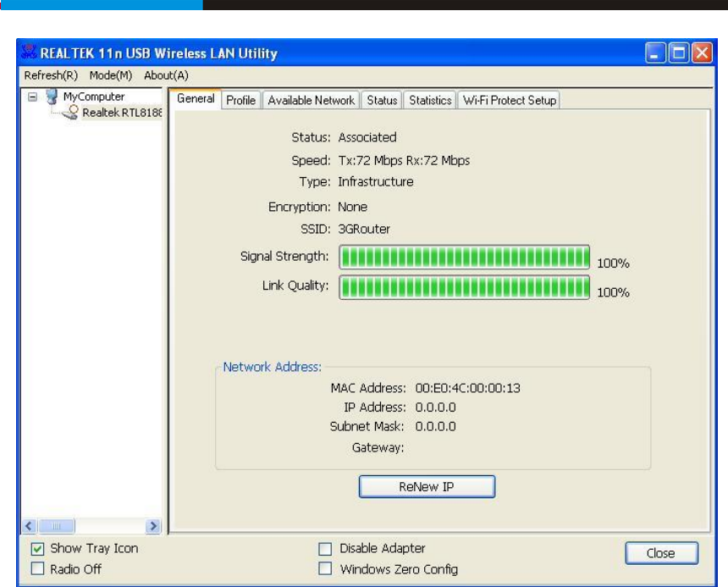Image resolution: width=728 pixels, height=587 pixels.
Task: Enable Windows Zero Config checkbox
Action: pos(325,569)
